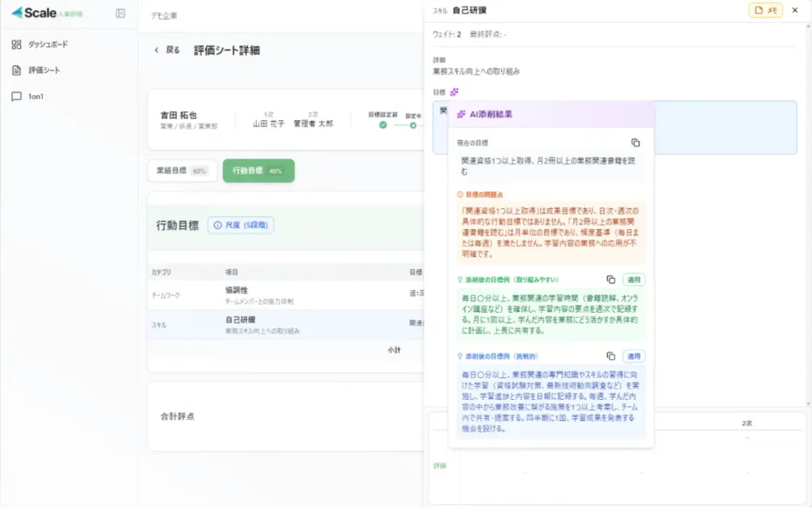
Task: Apply the 挑戦的 suggested goal
Action: coord(634,356)
